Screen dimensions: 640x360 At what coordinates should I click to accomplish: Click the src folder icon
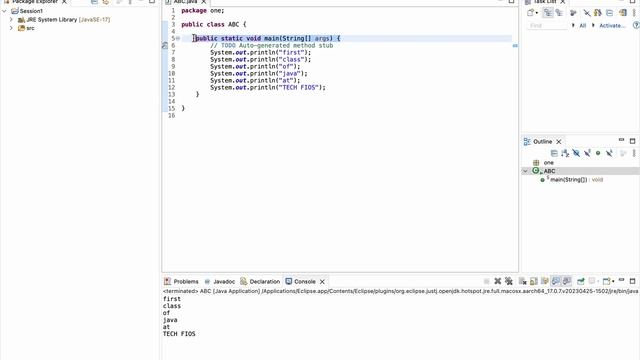(x=21, y=28)
